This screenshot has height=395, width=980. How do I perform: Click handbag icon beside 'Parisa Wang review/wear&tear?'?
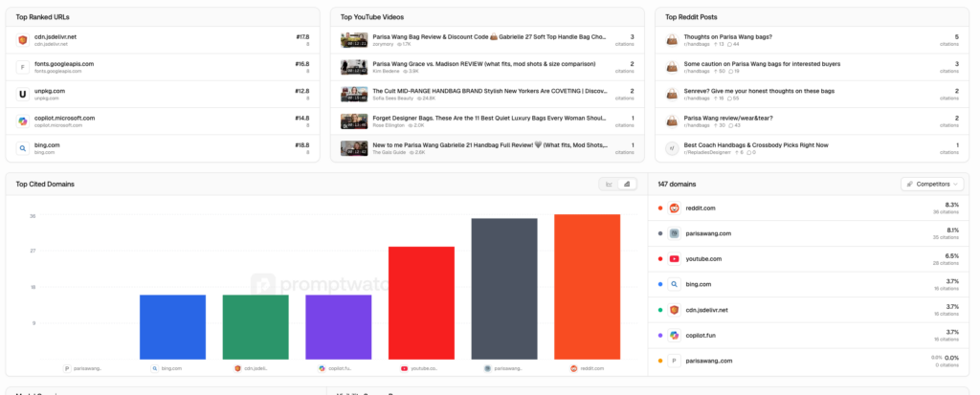point(672,121)
